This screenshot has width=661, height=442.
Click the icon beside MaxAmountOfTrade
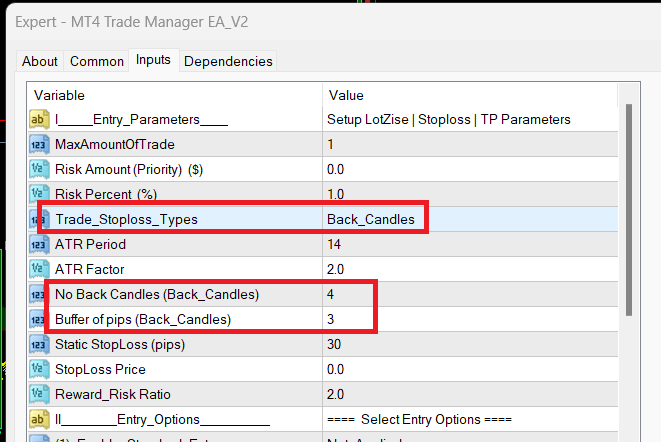pyautogui.click(x=41, y=144)
